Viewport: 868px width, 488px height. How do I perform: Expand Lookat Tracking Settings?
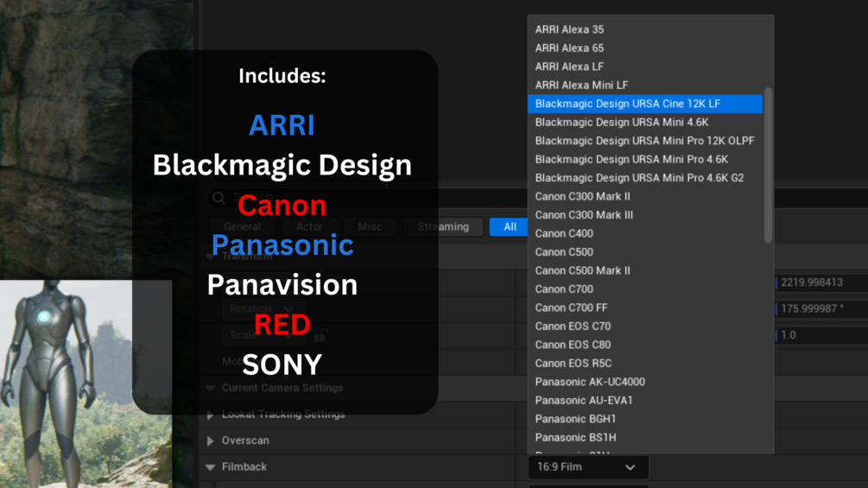(211, 415)
